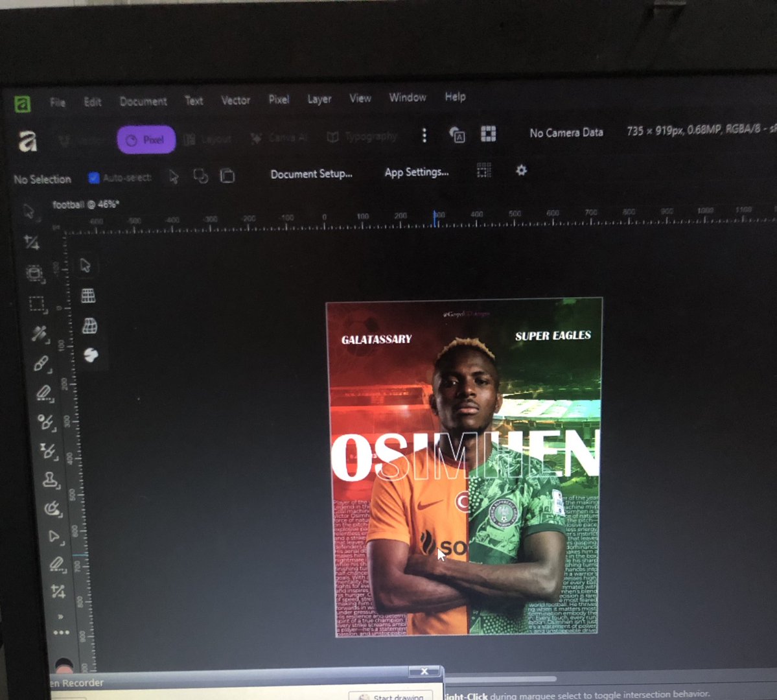Open the grid view icon beside Auto-select
The width and height of the screenshot is (777, 700).
click(x=483, y=170)
